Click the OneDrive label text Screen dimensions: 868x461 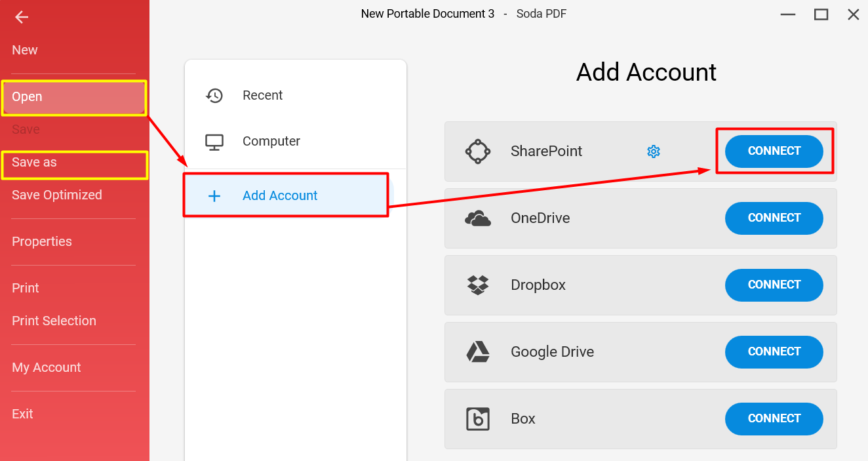pos(540,218)
